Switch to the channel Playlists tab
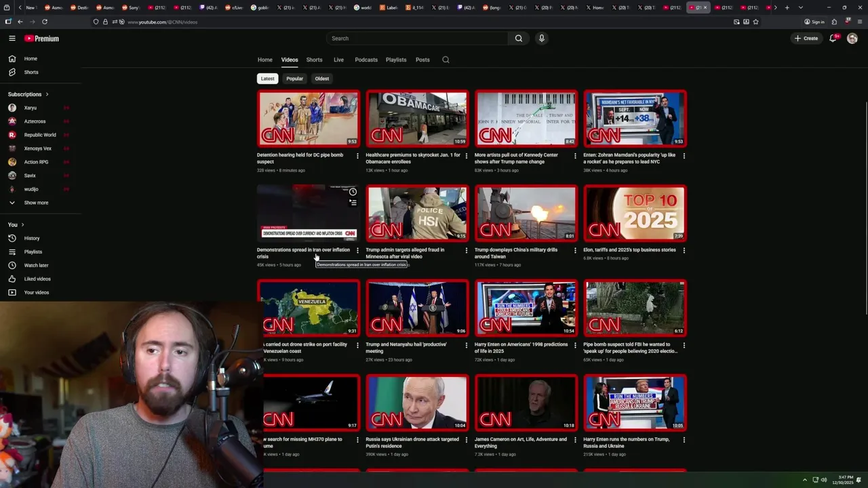The image size is (868, 488). pos(396,60)
